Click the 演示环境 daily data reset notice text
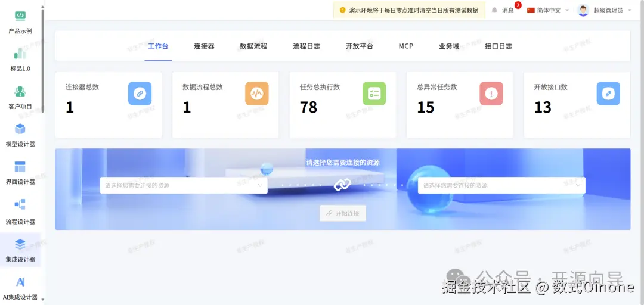This screenshot has width=644, height=305. [x=414, y=10]
